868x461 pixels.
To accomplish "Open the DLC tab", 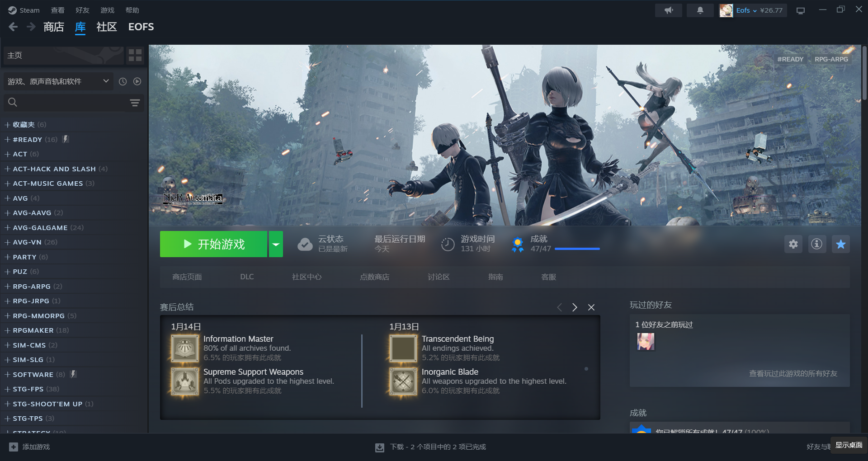I will (247, 277).
